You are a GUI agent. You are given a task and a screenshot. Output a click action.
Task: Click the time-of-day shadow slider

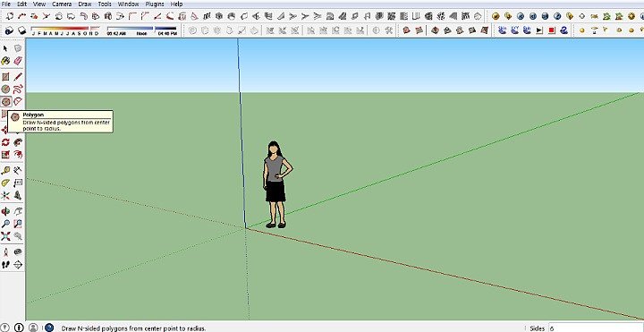tap(142, 30)
